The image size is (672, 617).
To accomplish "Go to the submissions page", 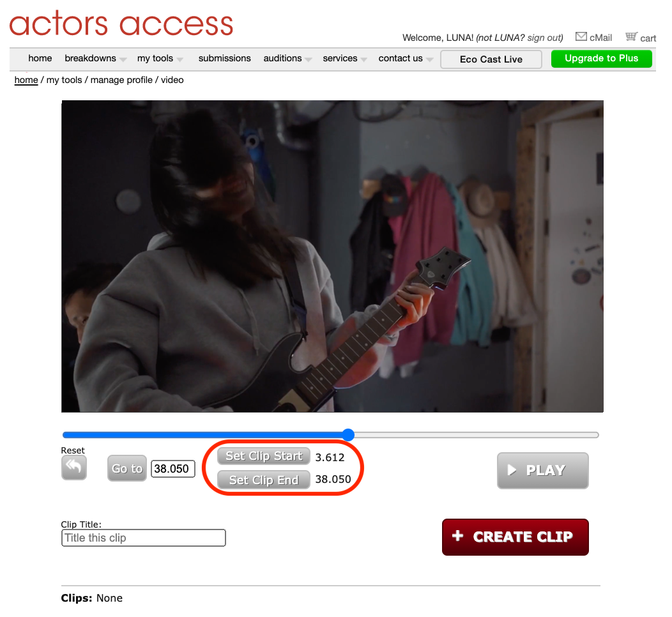I will 225,58.
